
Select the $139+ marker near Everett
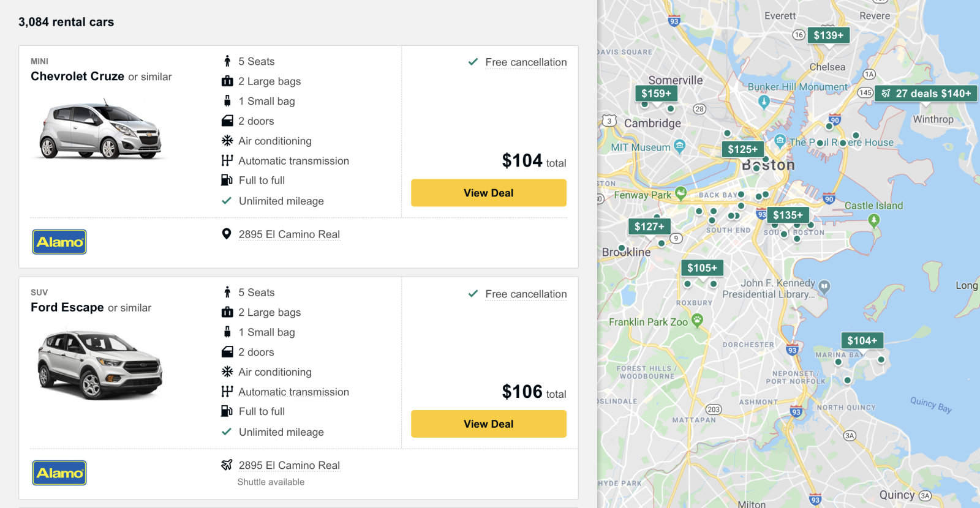click(828, 35)
